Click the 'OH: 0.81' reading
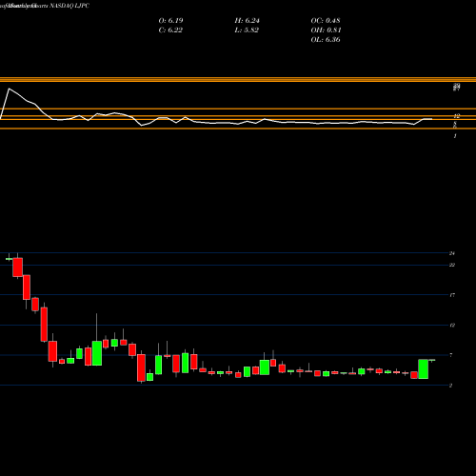Image resolution: width=476 pixels, height=476 pixels. [326, 30]
